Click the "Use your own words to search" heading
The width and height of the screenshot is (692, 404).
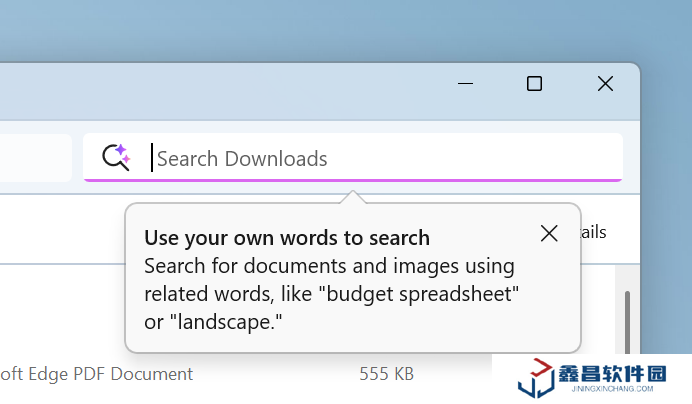click(x=287, y=238)
